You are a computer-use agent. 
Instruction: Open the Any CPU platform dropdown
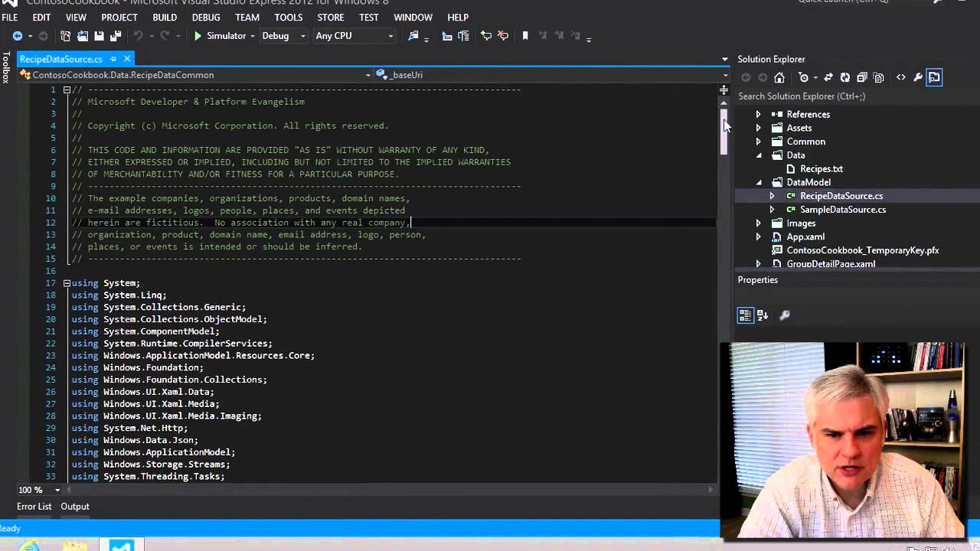[x=390, y=36]
